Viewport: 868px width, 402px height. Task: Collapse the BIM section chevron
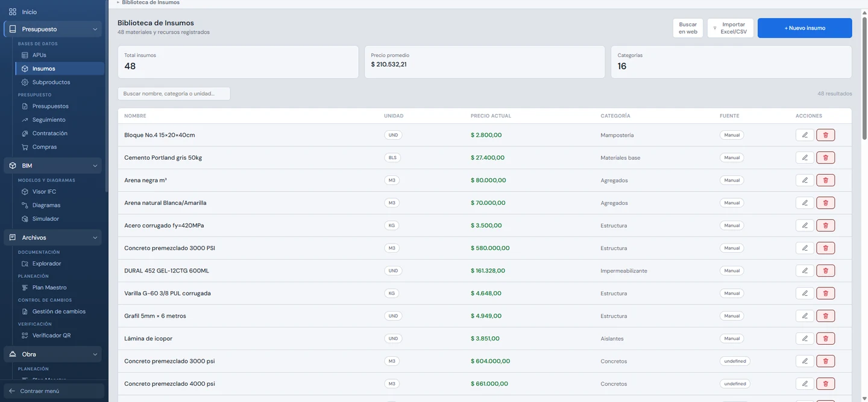[x=95, y=165]
